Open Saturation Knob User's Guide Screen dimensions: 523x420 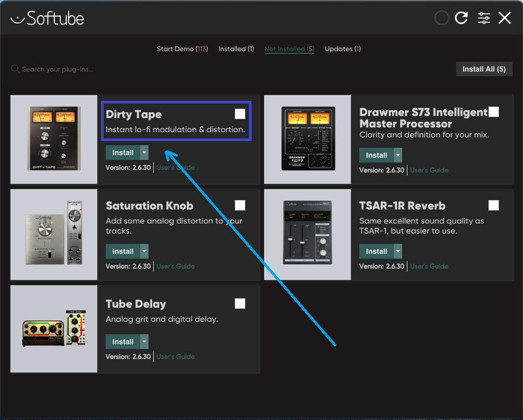(175, 266)
